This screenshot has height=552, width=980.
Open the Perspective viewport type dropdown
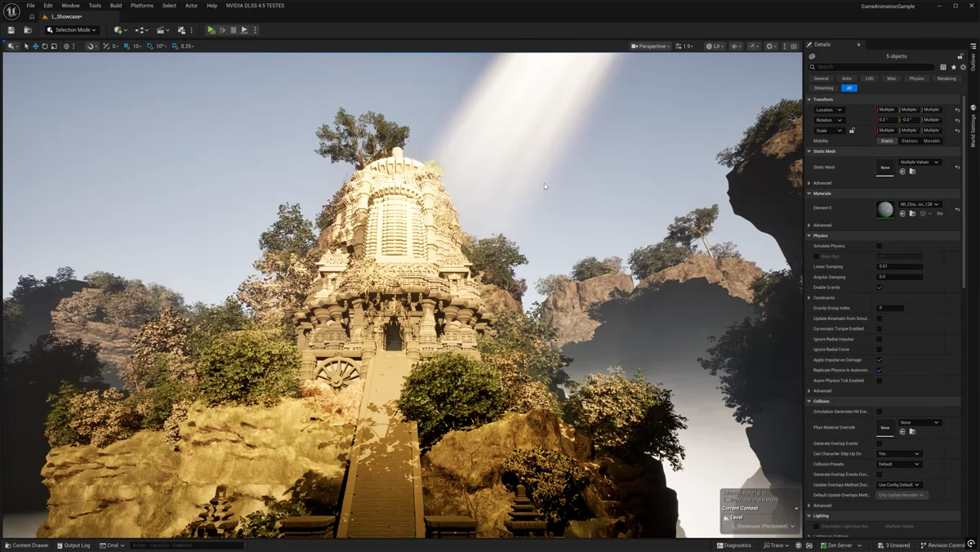click(650, 47)
